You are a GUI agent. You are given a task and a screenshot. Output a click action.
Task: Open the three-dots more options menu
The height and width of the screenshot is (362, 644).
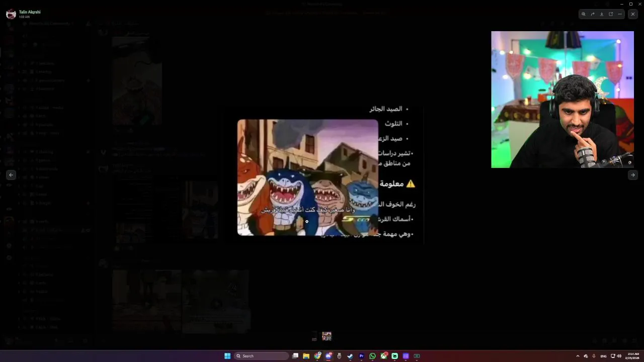620,14
